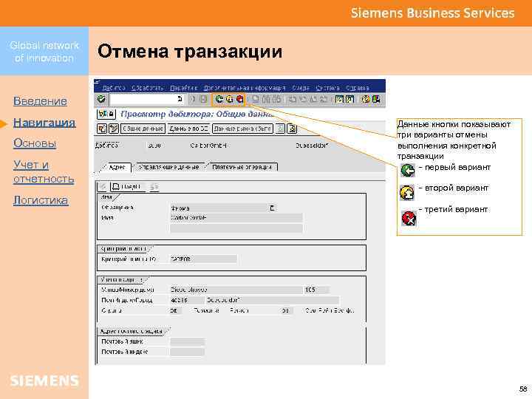The image size is (532, 399).
Task: Click the Данные по БЕ button
Action: (x=188, y=129)
